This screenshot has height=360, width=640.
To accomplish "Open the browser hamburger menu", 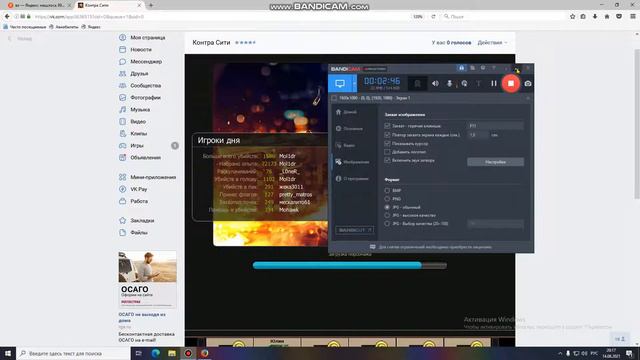I will click(x=633, y=17).
